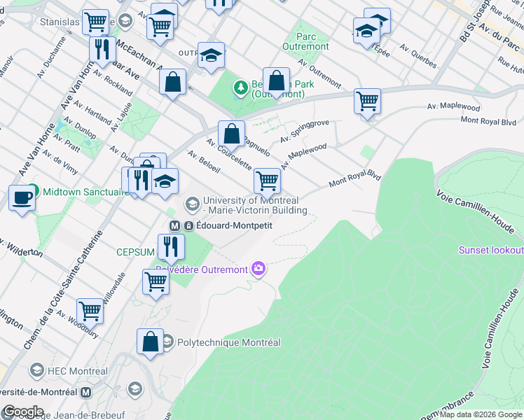The image size is (524, 420).
Task: Select the Polytechnique Montréal school icon
Action: click(168, 342)
